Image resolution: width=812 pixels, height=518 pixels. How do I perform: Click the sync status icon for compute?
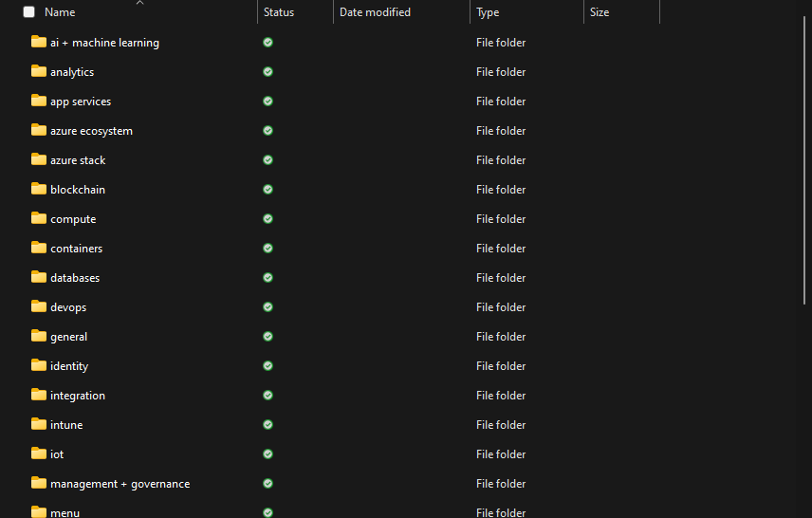tap(268, 218)
